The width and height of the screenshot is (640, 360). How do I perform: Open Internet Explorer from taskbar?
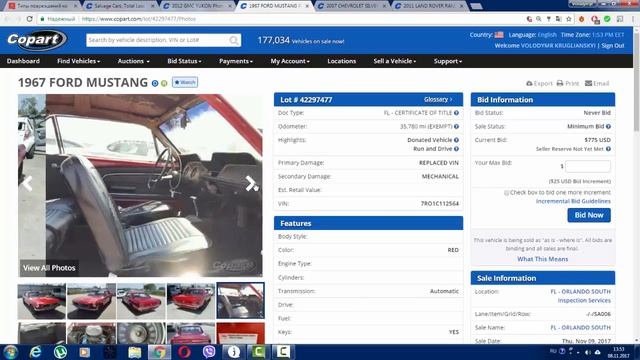click(x=36, y=352)
